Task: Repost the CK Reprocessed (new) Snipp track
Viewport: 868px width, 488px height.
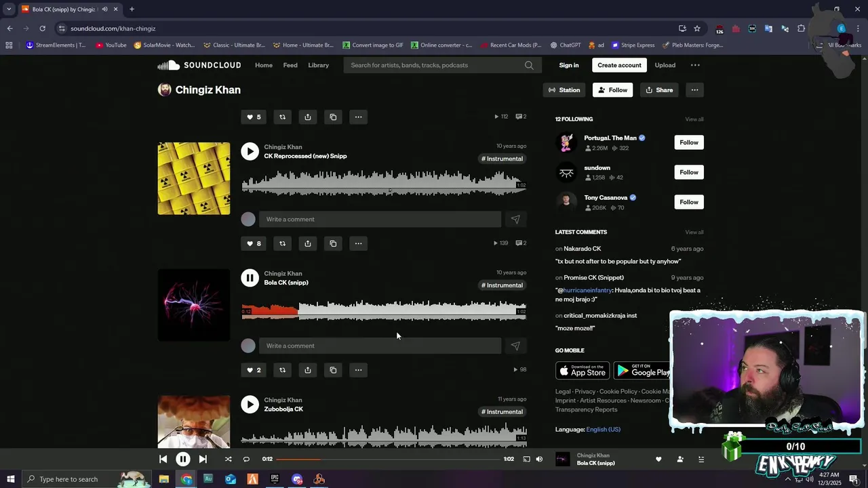Action: [x=282, y=243]
